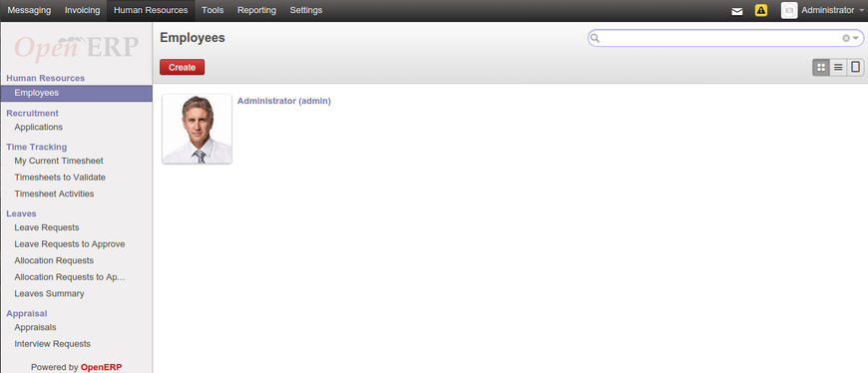Open My Current Timesheet in sidebar

coord(59,161)
